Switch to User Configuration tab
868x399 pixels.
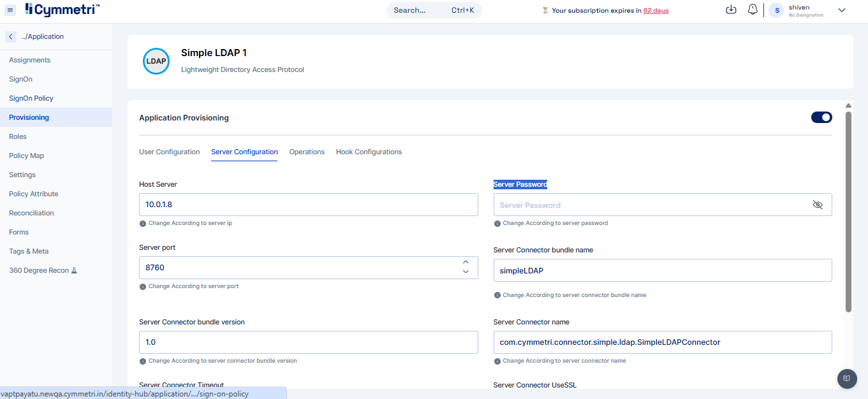click(170, 152)
